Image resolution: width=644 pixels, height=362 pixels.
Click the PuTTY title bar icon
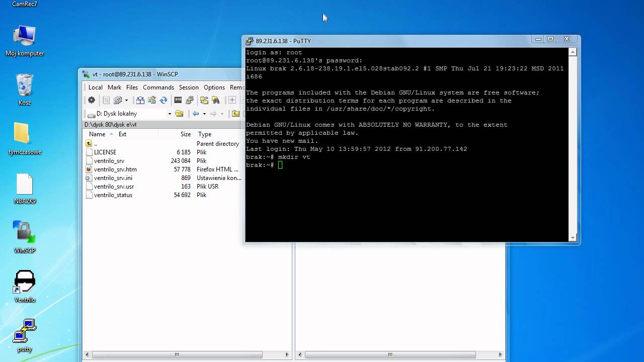[250, 41]
